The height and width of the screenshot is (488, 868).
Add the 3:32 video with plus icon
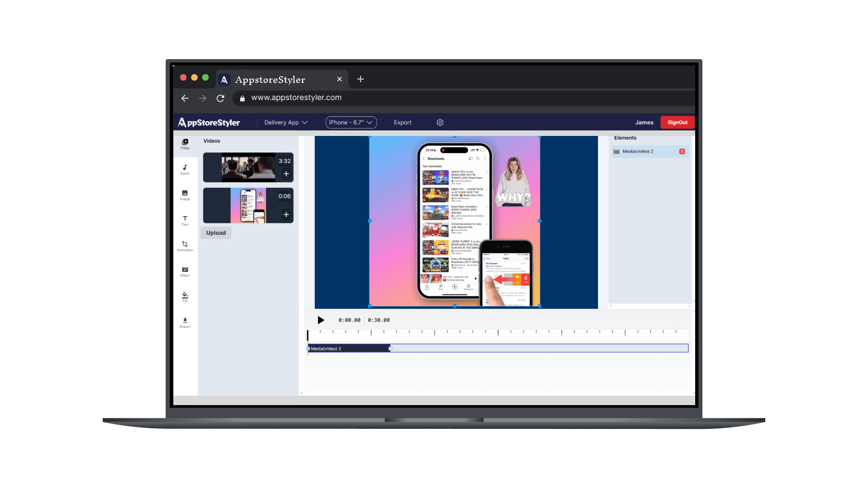tap(286, 174)
